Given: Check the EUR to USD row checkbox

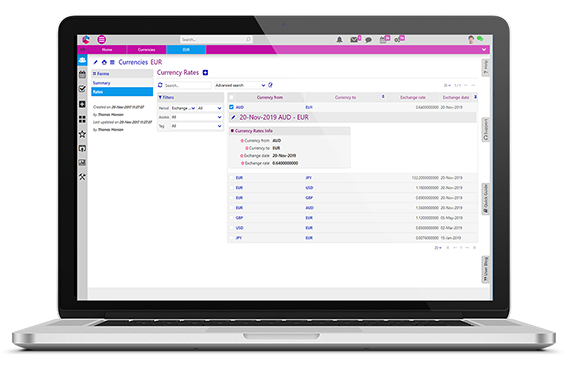Looking at the screenshot, I should point(231,188).
